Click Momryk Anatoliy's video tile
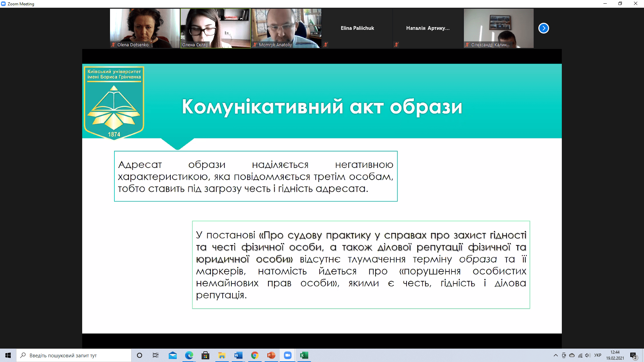Viewport: 644px width, 362px height. [x=286, y=28]
